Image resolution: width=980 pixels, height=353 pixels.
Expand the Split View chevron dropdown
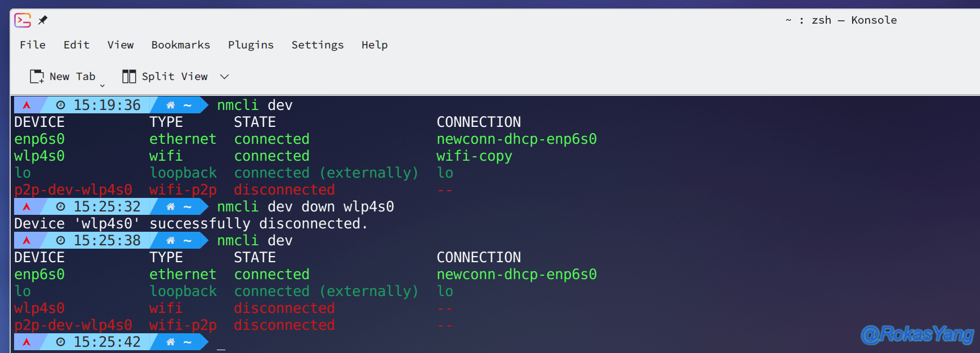[x=224, y=77]
